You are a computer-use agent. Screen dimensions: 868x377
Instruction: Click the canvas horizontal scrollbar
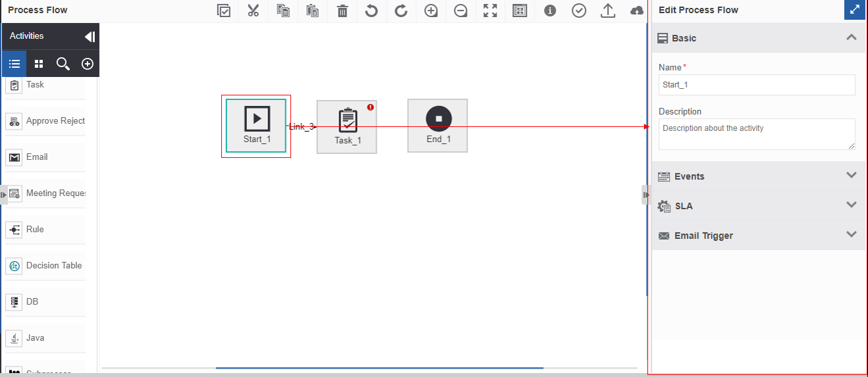[379, 368]
